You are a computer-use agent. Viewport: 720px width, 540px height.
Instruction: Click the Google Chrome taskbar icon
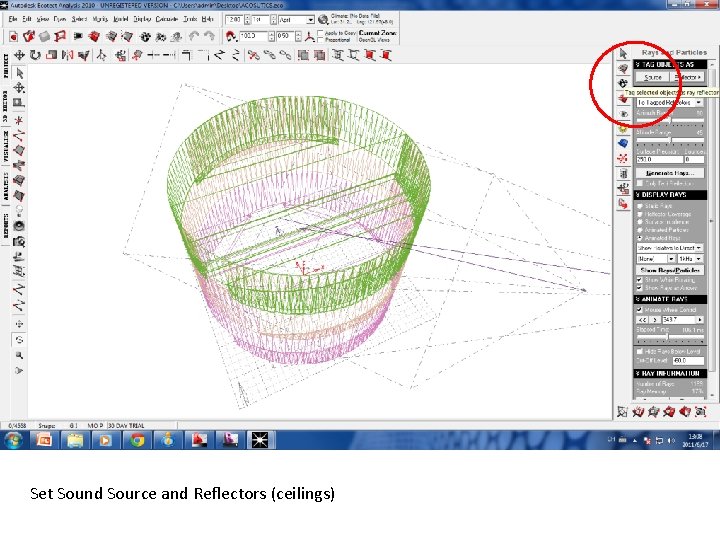coord(136,440)
